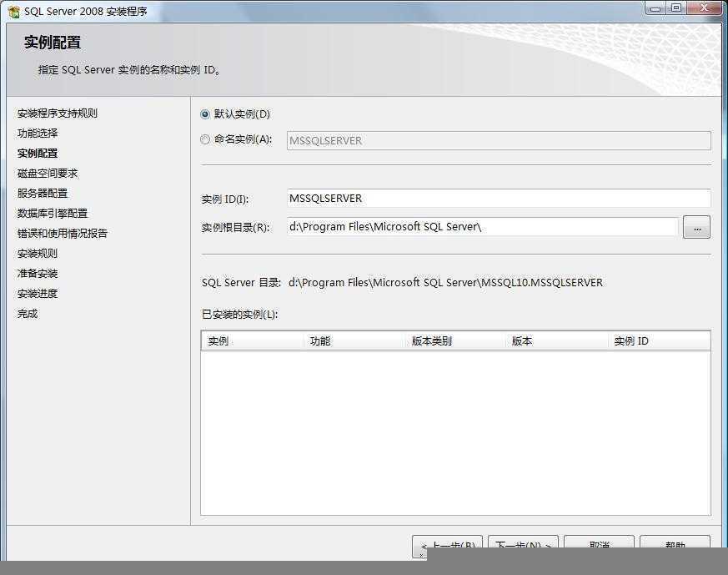The width and height of the screenshot is (728, 575).
Task: Select the 安装进度 step in sidebar
Action: (38, 294)
